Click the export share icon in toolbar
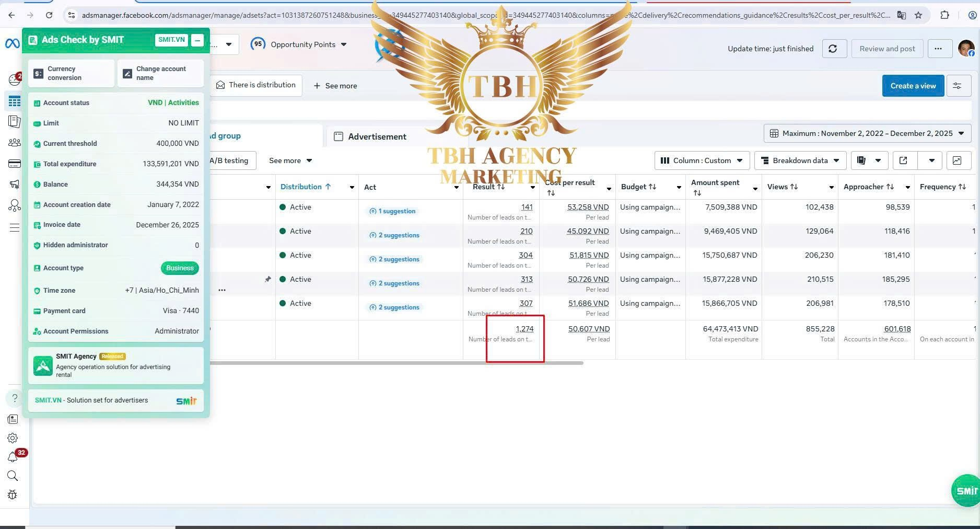Viewport: 980px width, 529px height. (904, 160)
